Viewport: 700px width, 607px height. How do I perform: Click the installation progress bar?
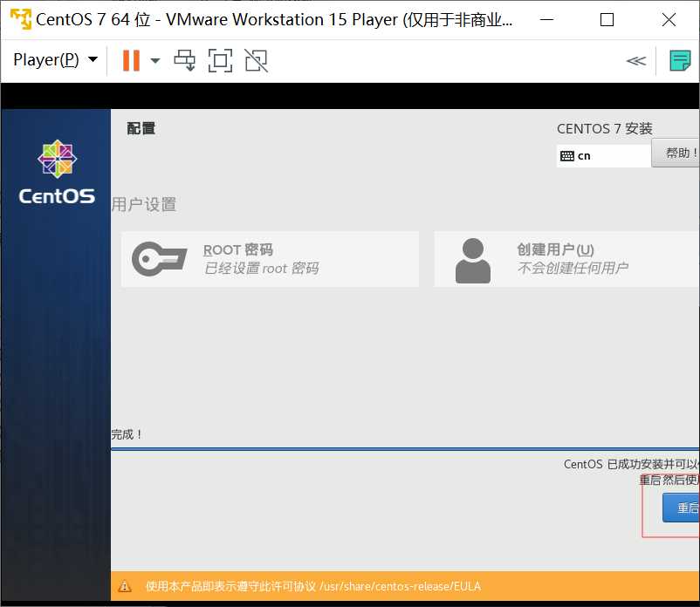pyautogui.click(x=405, y=449)
